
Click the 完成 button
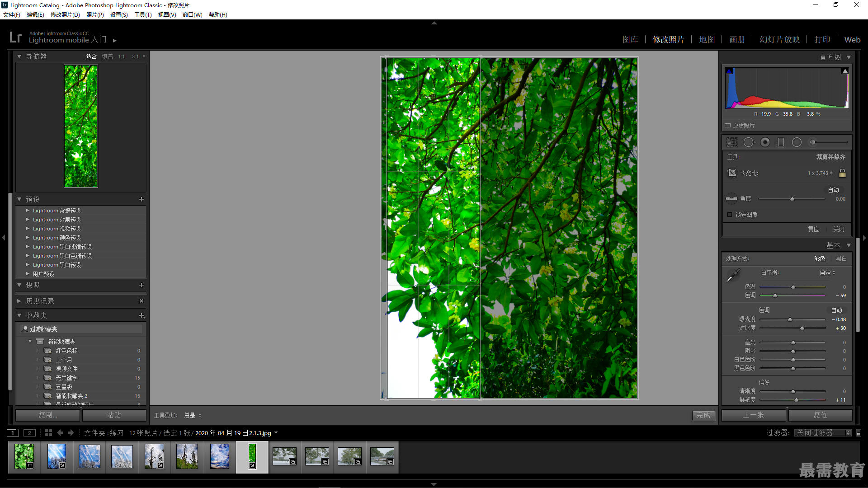pos(703,415)
